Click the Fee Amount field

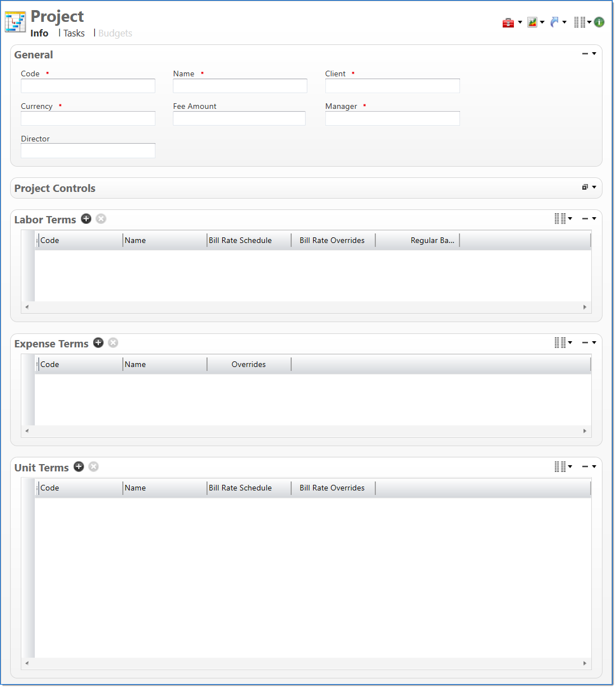click(x=239, y=118)
